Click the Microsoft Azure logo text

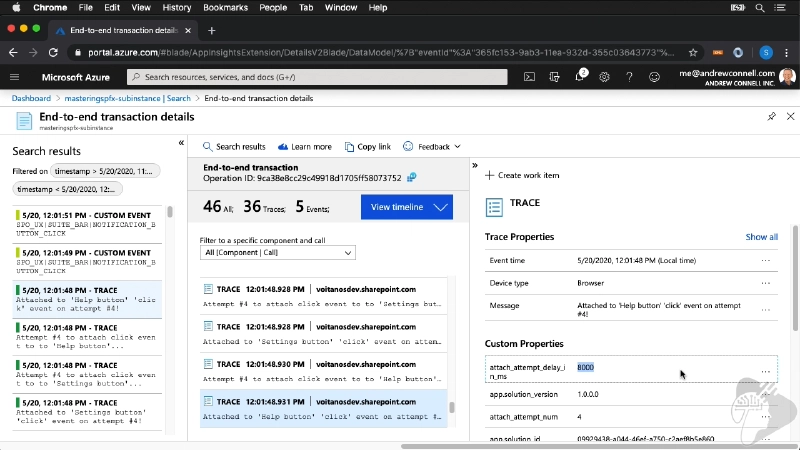(x=76, y=78)
